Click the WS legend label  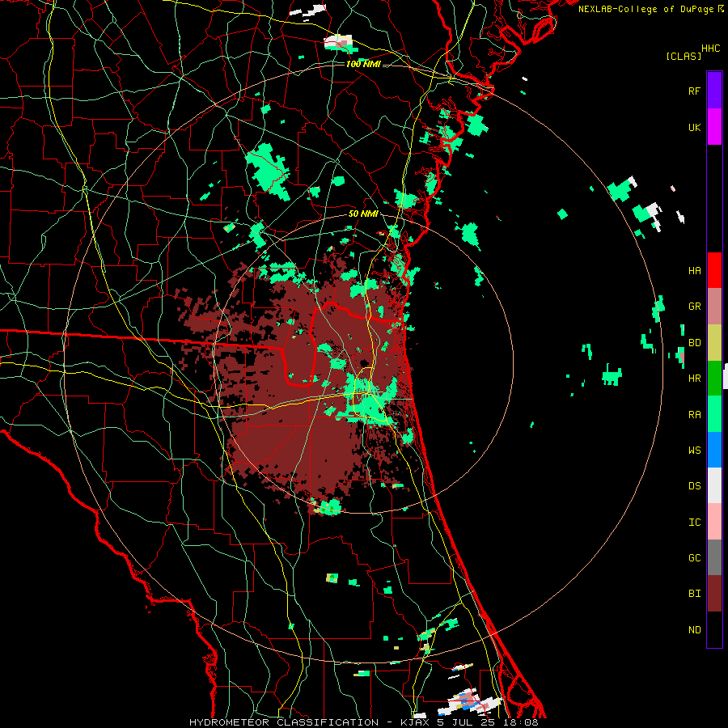694,450
